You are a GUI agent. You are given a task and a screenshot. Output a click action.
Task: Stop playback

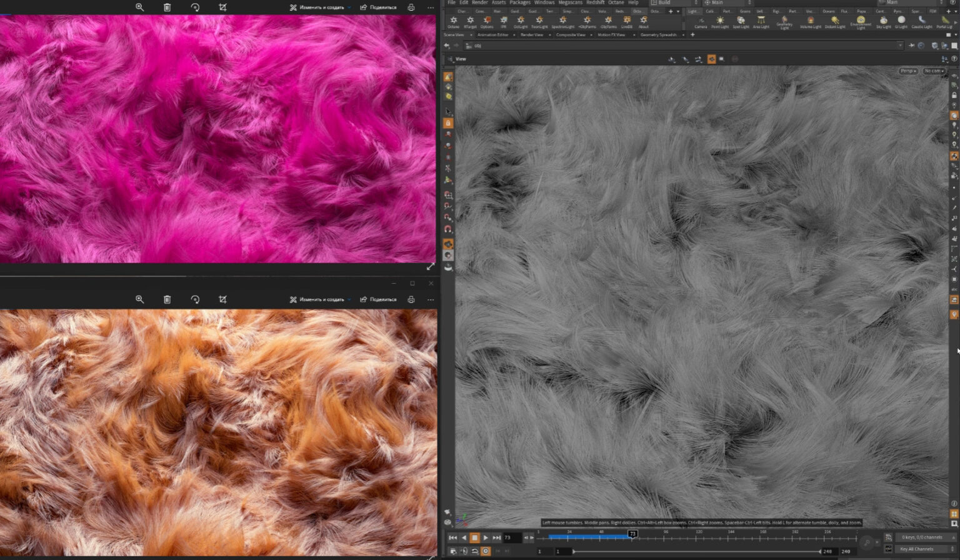475,537
